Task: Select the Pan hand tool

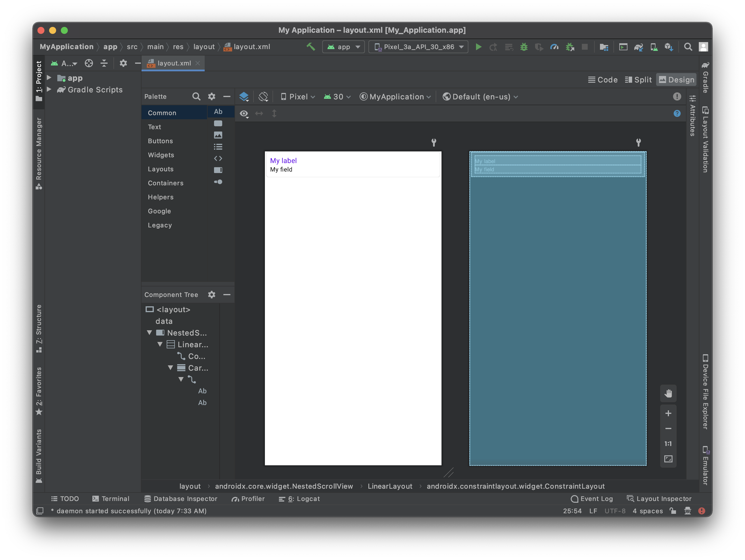Action: click(x=668, y=393)
